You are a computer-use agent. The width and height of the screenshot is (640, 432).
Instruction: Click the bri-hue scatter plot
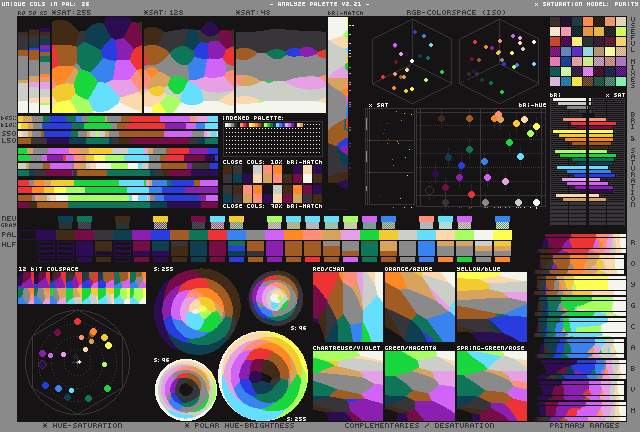[481, 158]
